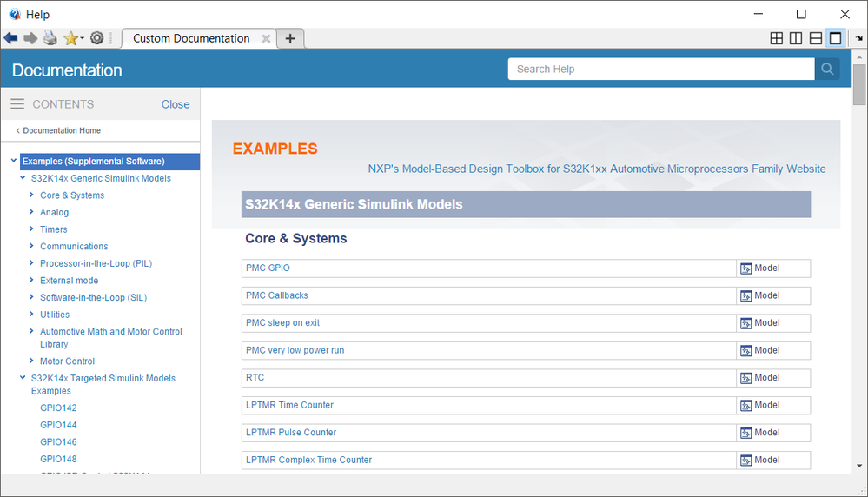Open the Model icon for PMC GPIO
The image size is (868, 497).
746,268
